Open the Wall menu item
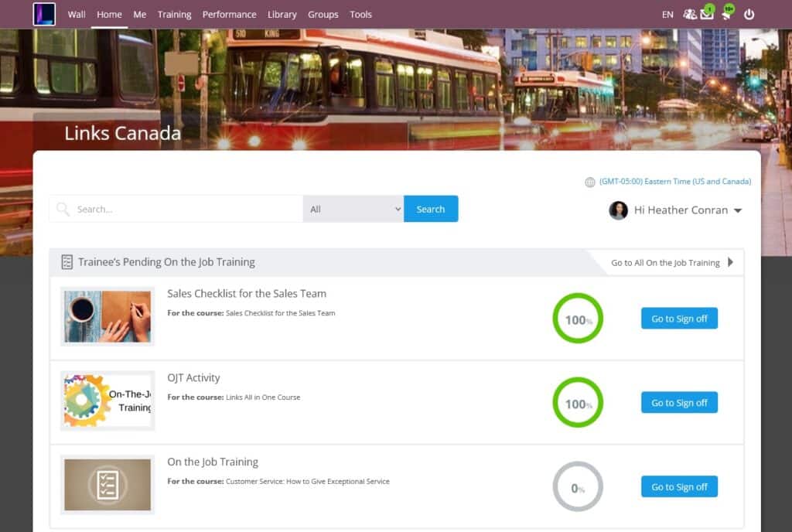 [77, 15]
